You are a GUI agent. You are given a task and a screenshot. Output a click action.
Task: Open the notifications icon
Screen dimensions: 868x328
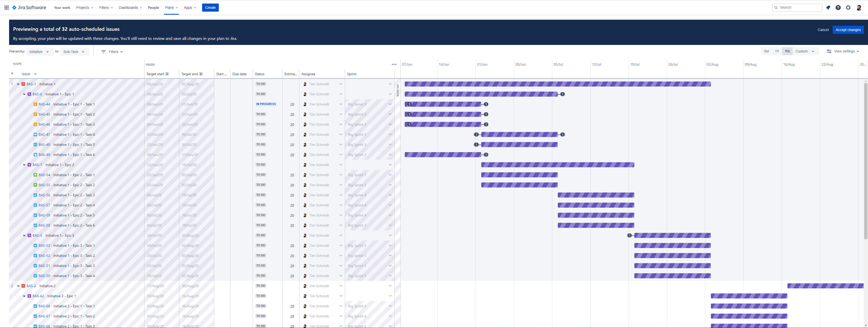tap(828, 7)
